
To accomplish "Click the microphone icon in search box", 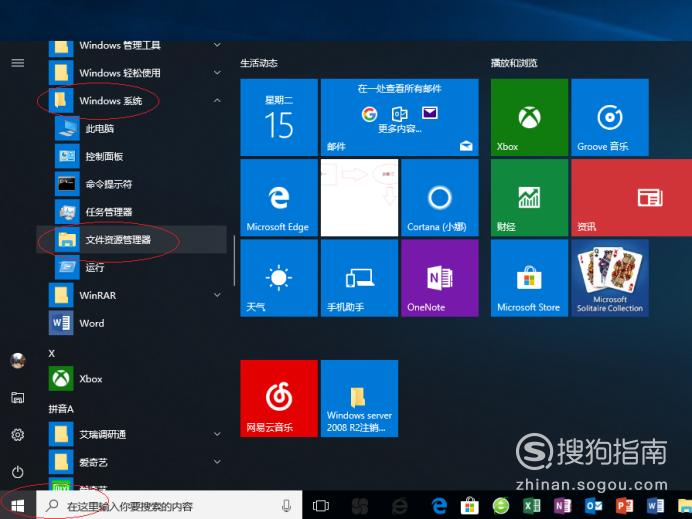I will click(x=286, y=506).
